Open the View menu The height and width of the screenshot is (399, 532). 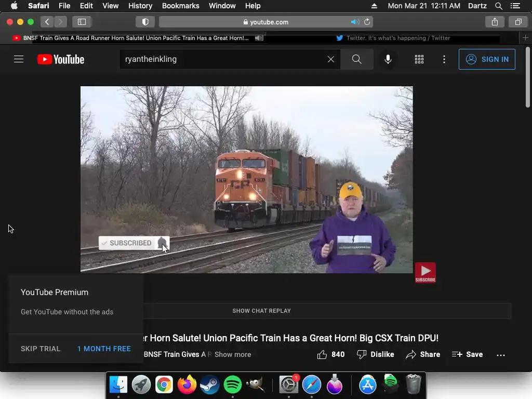110,6
